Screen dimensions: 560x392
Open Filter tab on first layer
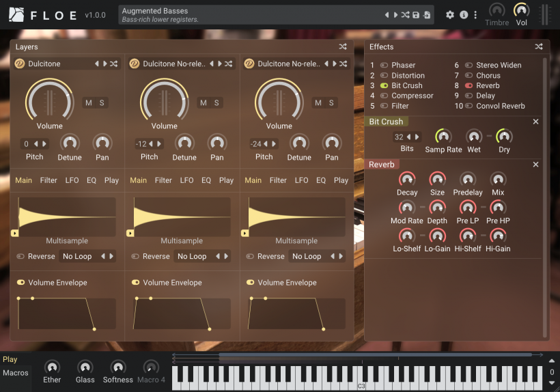click(48, 180)
